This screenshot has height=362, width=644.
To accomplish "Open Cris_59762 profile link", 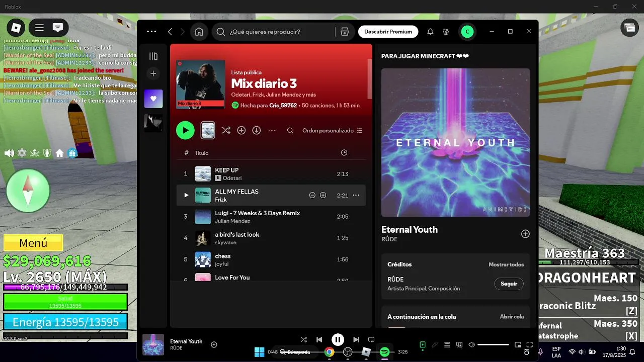I will 283,106.
